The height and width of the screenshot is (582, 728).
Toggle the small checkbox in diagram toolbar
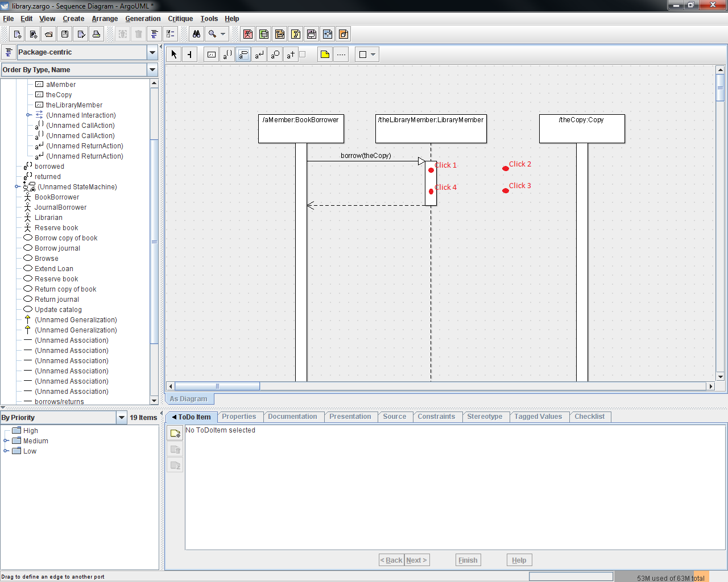(303, 55)
